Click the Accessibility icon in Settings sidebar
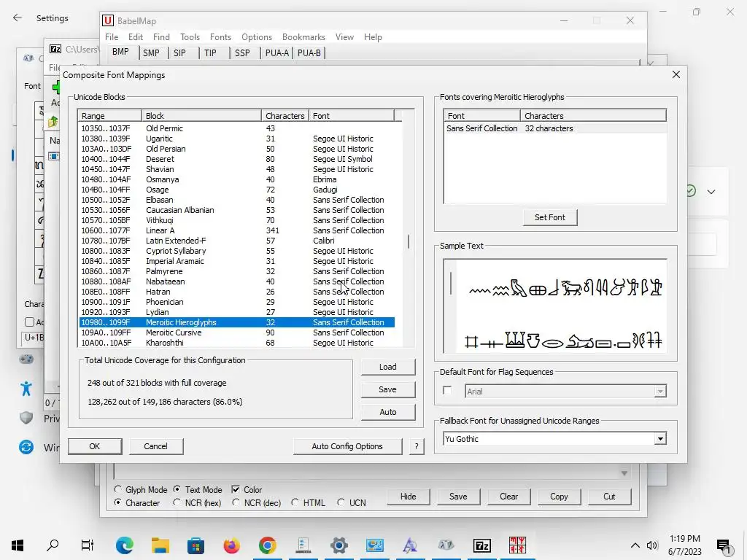 coord(26,388)
